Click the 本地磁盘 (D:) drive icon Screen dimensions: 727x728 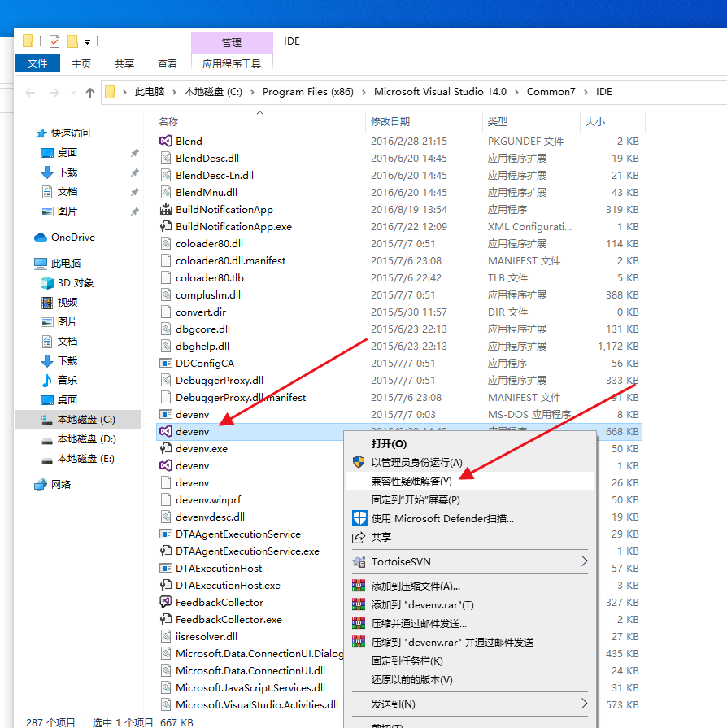click(x=47, y=439)
